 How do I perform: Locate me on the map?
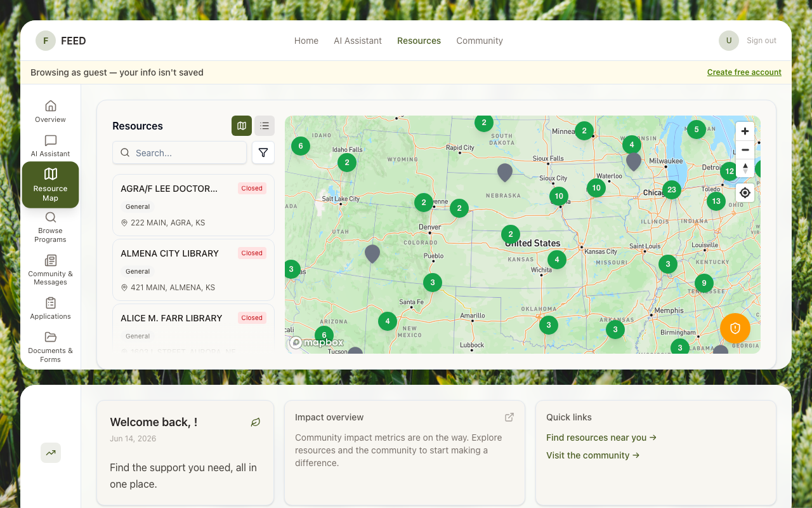[745, 192]
